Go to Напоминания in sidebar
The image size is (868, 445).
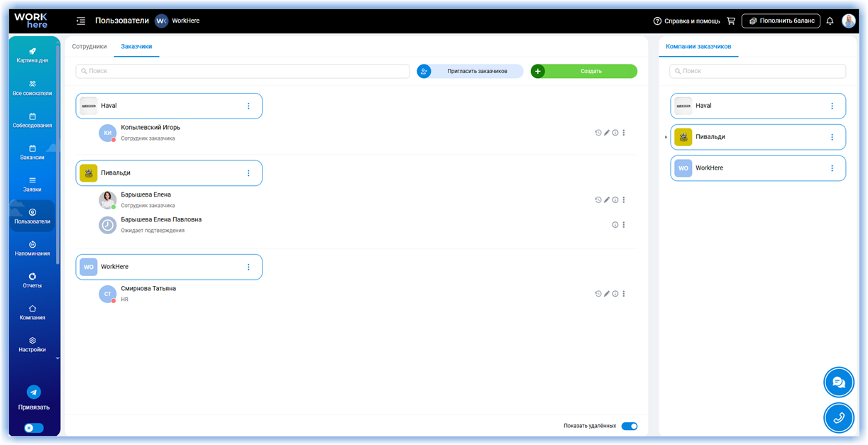[x=32, y=248]
